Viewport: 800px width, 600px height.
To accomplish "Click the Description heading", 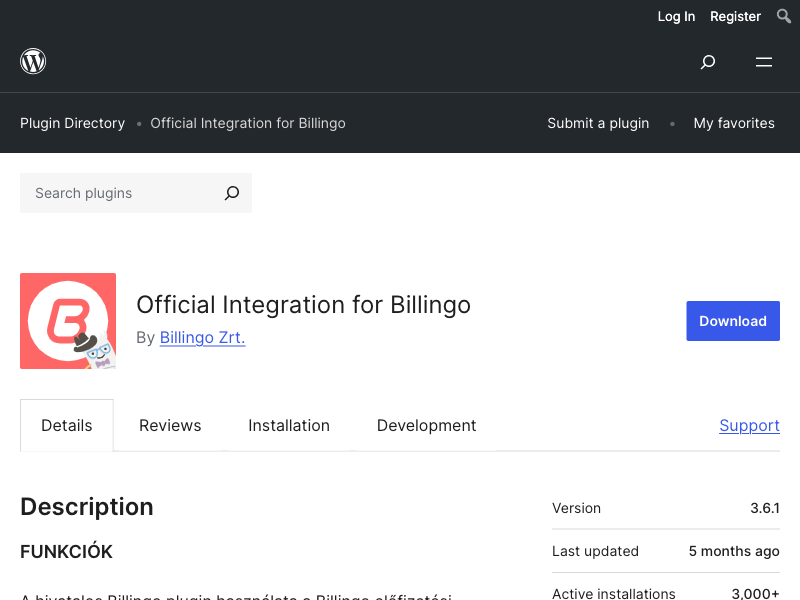I will point(87,507).
